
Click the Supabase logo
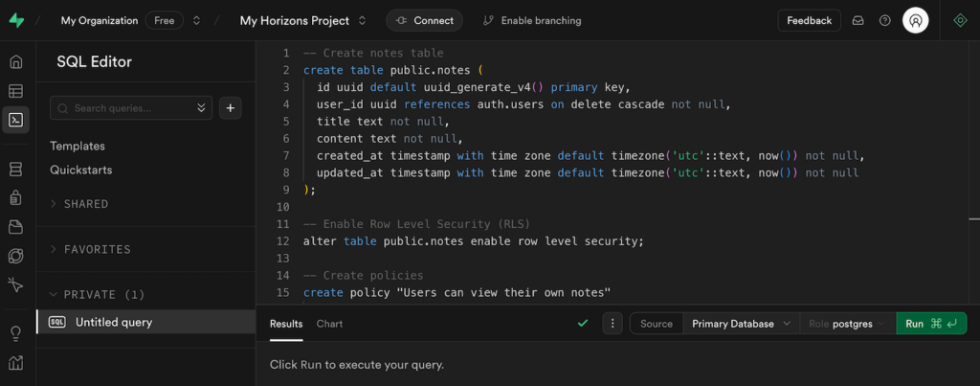[16, 20]
